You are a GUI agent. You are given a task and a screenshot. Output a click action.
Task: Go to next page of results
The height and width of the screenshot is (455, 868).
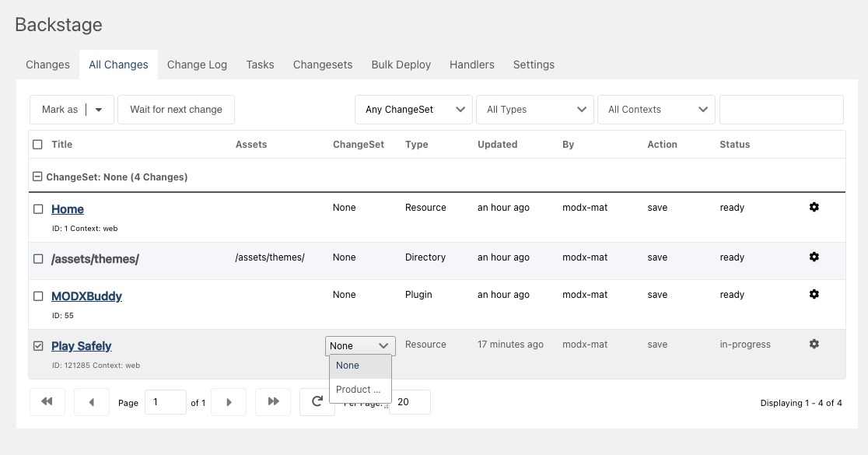click(x=229, y=402)
